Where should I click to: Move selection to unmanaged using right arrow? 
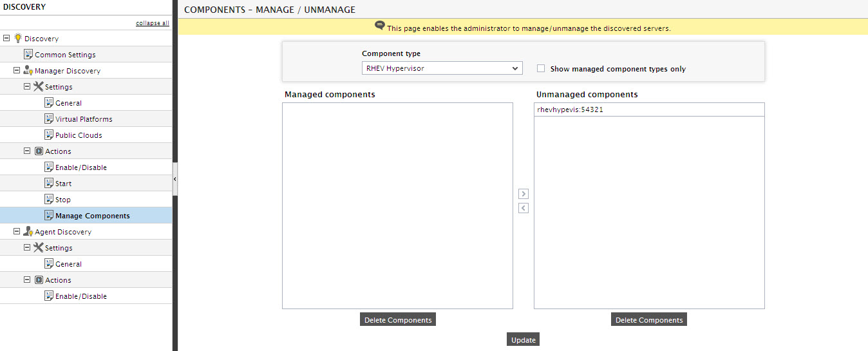tap(524, 194)
